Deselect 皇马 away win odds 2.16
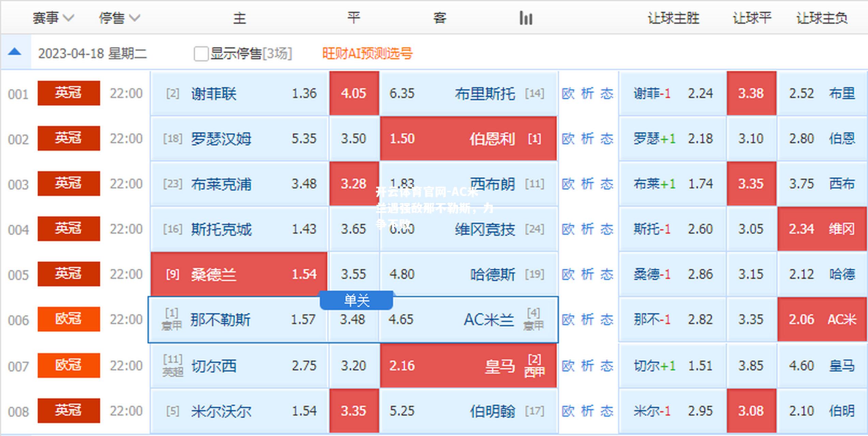Image resolution: width=868 pixels, height=436 pixels. coord(468,365)
